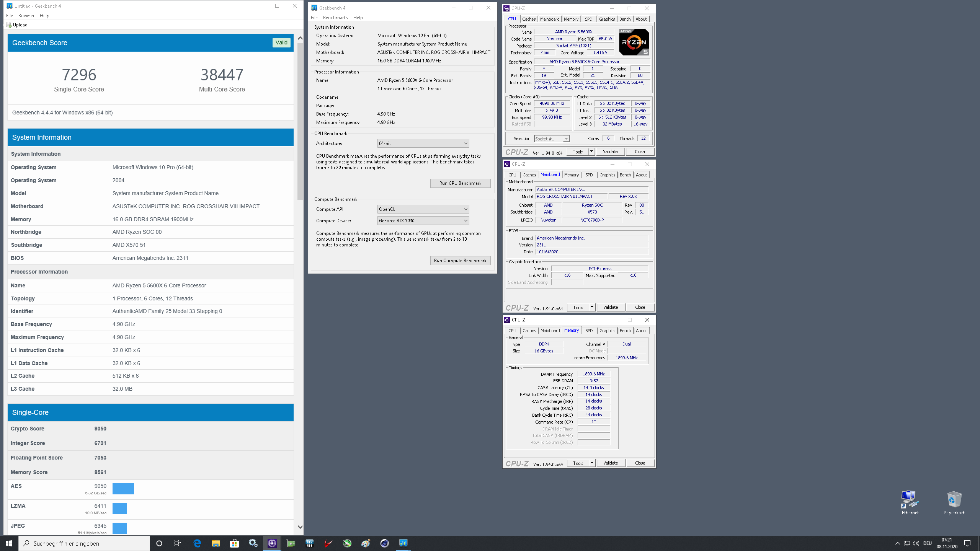Open Bench tab in Mainboard CPU-Z window
The height and width of the screenshot is (551, 980).
tap(625, 175)
